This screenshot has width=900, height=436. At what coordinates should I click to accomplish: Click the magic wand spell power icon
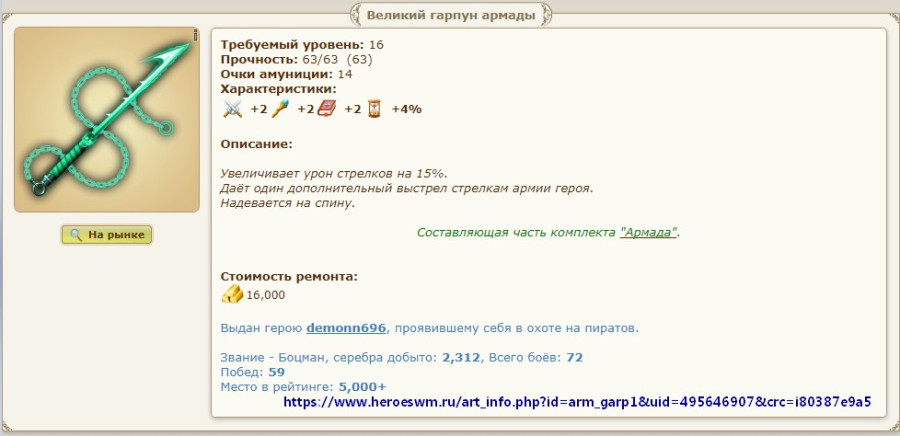280,108
